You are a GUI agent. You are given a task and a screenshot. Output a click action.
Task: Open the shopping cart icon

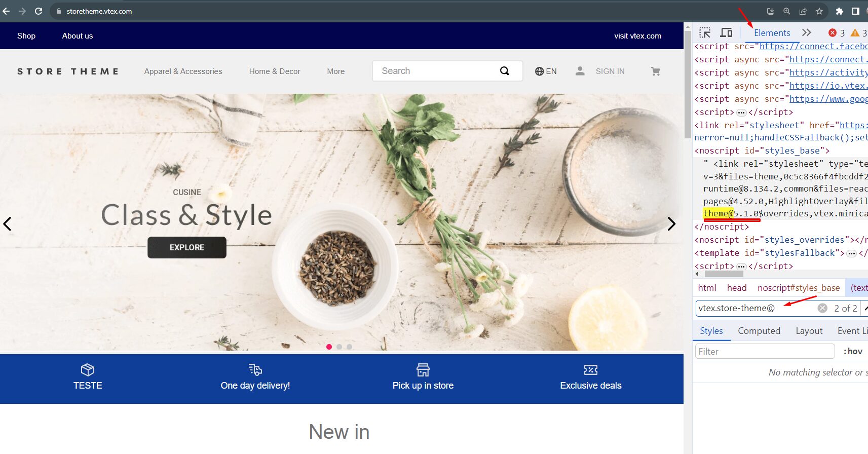[x=656, y=71]
